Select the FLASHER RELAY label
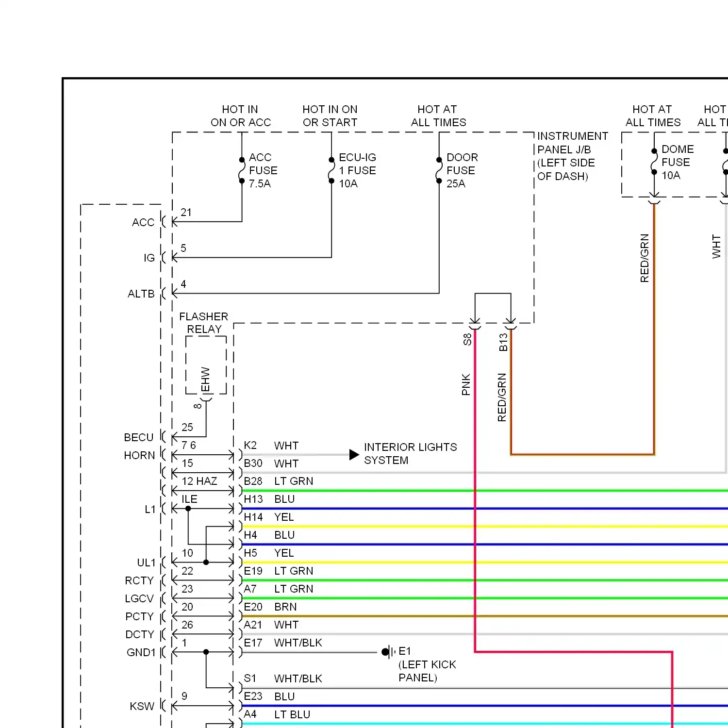728x728 pixels. [204, 323]
